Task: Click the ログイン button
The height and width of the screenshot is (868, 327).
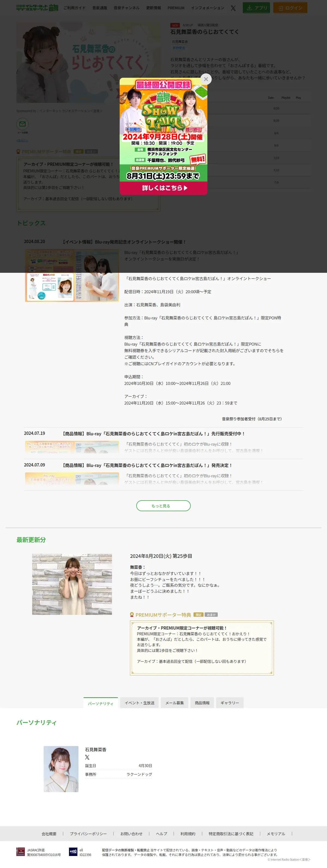Action: pos(290,8)
